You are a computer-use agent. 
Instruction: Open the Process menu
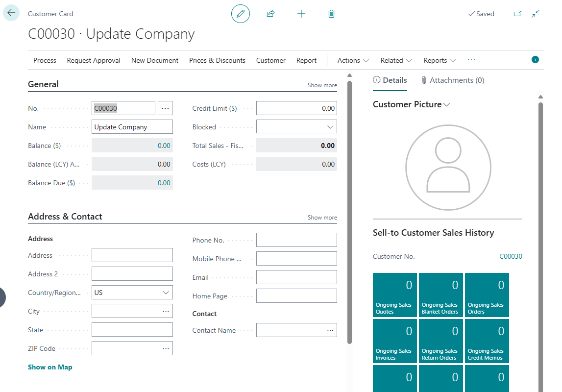[x=45, y=60]
